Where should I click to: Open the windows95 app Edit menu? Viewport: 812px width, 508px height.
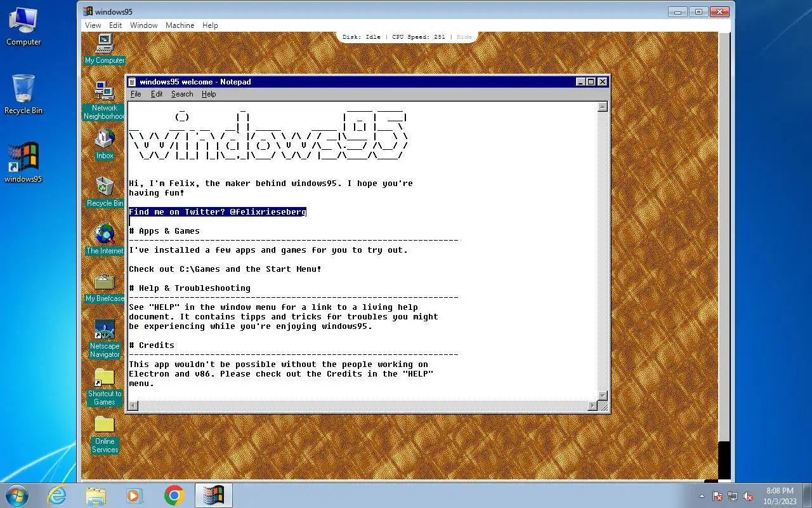point(115,25)
